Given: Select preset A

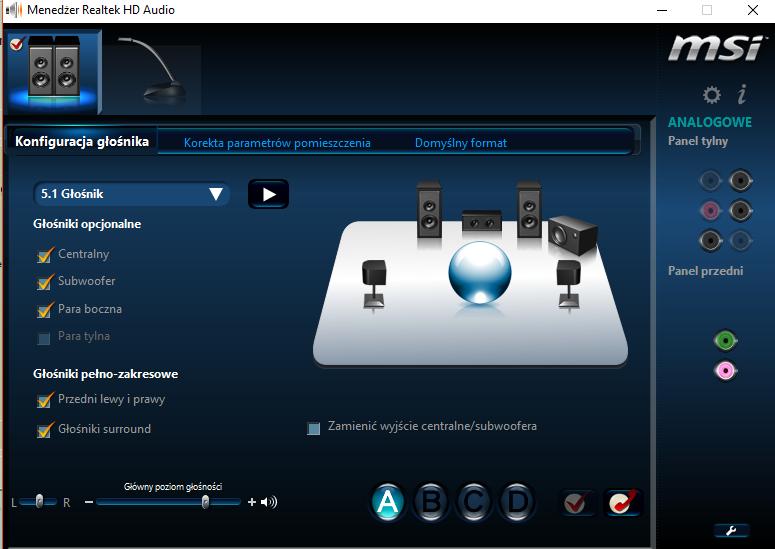Looking at the screenshot, I should [x=388, y=503].
